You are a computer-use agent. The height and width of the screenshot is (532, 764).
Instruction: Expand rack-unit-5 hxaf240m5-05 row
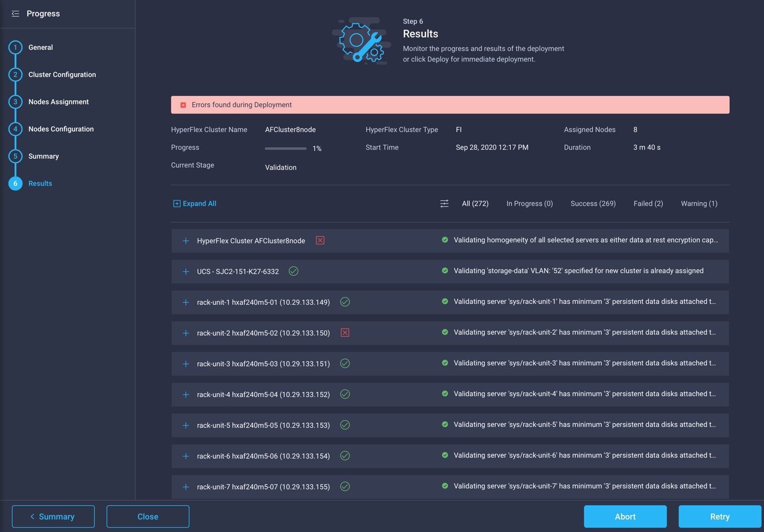click(x=186, y=425)
